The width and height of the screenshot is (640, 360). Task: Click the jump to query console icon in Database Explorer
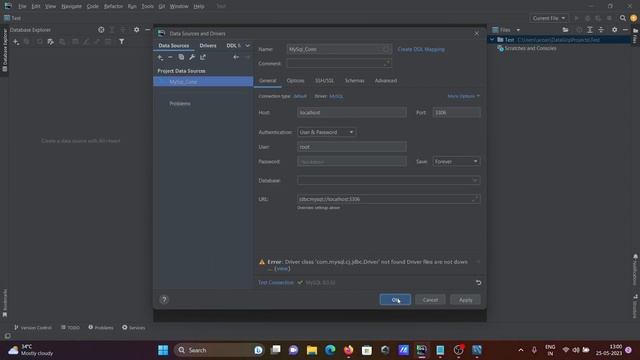51,42
